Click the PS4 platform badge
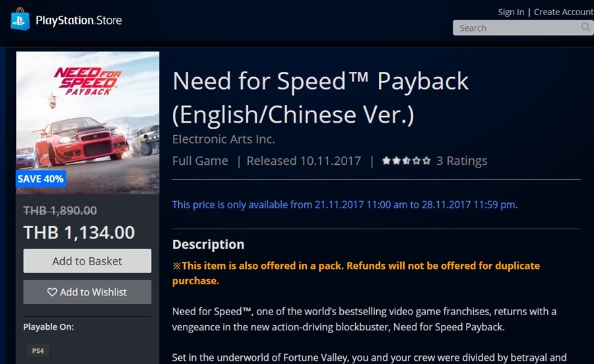Viewport: 594px width, 364px height. tap(38, 351)
